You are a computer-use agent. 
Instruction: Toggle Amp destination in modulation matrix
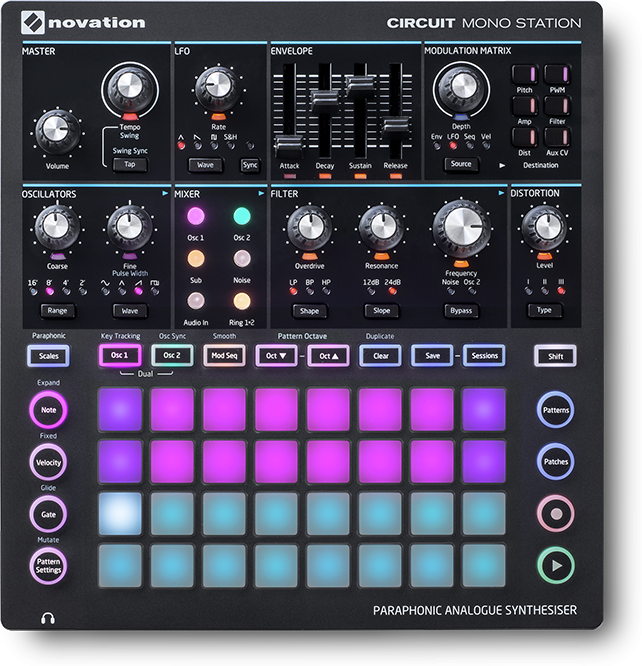coord(525,106)
